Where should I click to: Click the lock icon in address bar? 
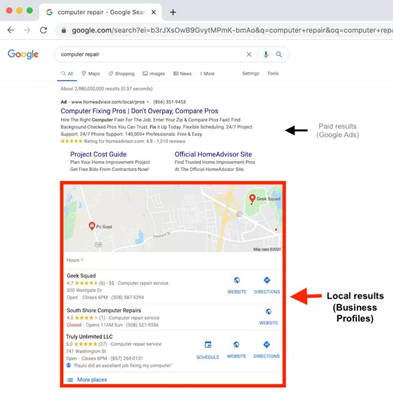pyautogui.click(x=64, y=30)
